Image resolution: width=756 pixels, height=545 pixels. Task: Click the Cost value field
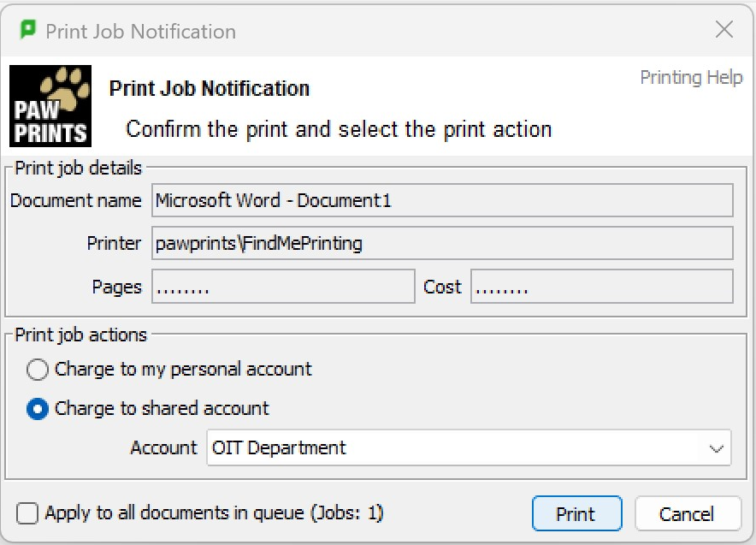[x=602, y=287]
